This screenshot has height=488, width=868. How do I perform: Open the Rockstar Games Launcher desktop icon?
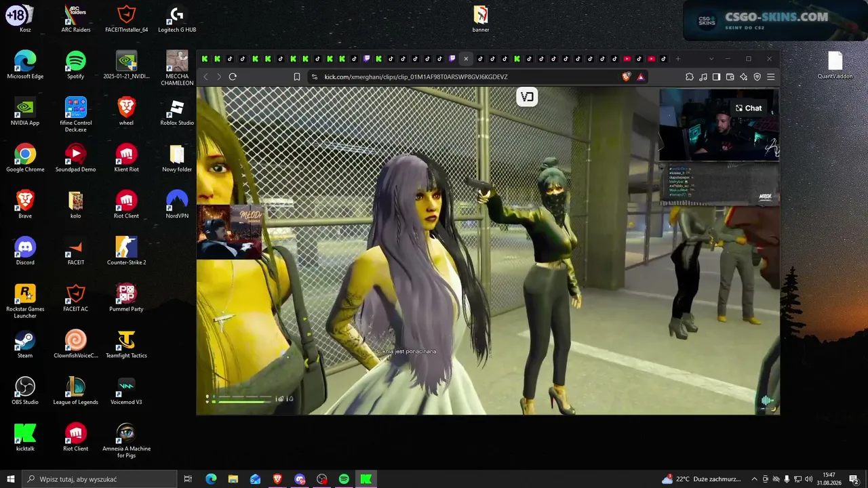[25, 300]
